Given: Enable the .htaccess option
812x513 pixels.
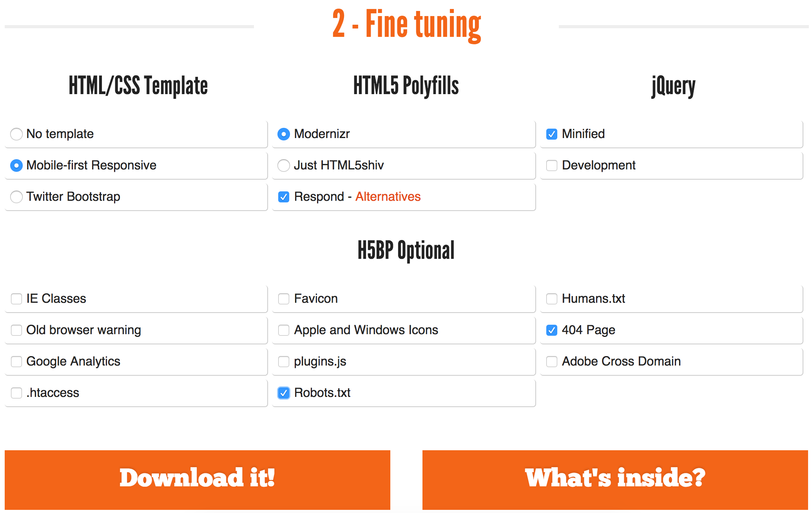Looking at the screenshot, I should click(16, 393).
